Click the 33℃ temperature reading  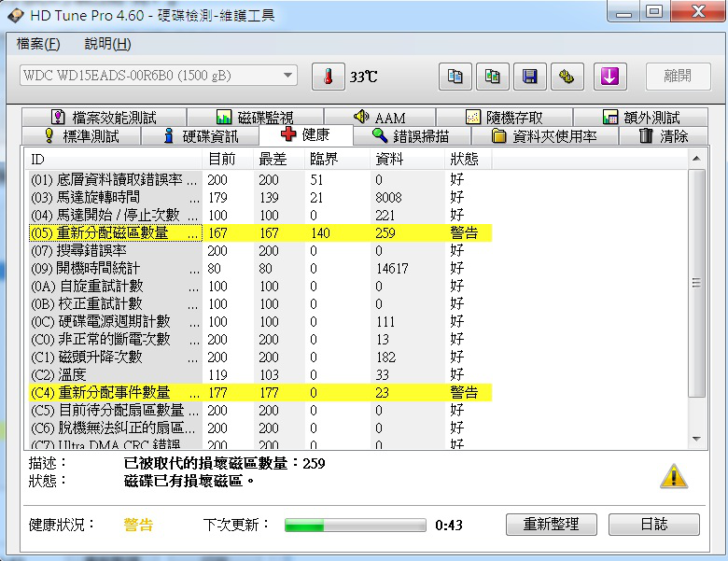(364, 77)
